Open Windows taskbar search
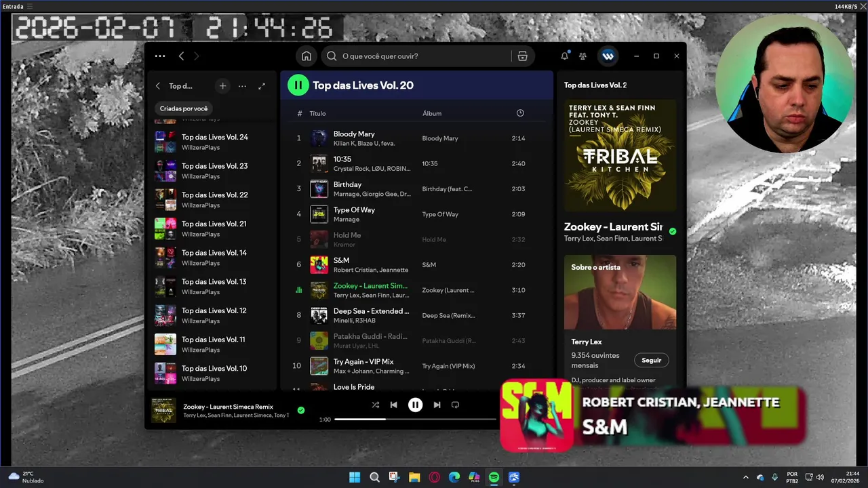The image size is (868, 488). (x=374, y=477)
